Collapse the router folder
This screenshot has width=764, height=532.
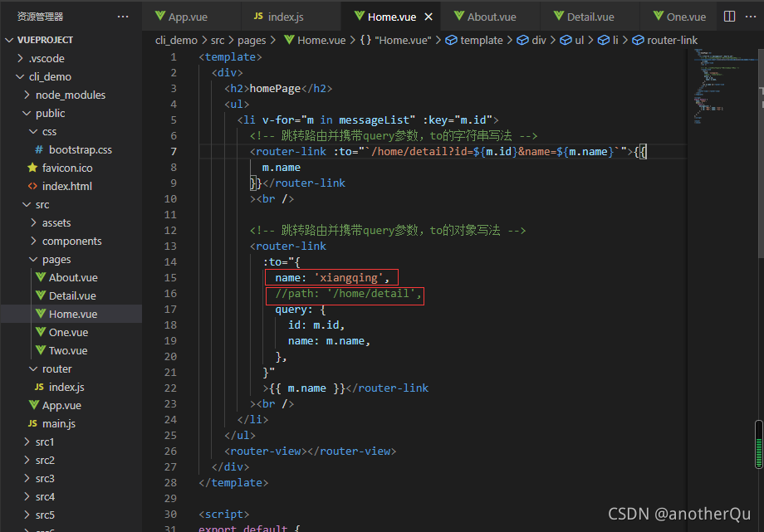pos(33,368)
